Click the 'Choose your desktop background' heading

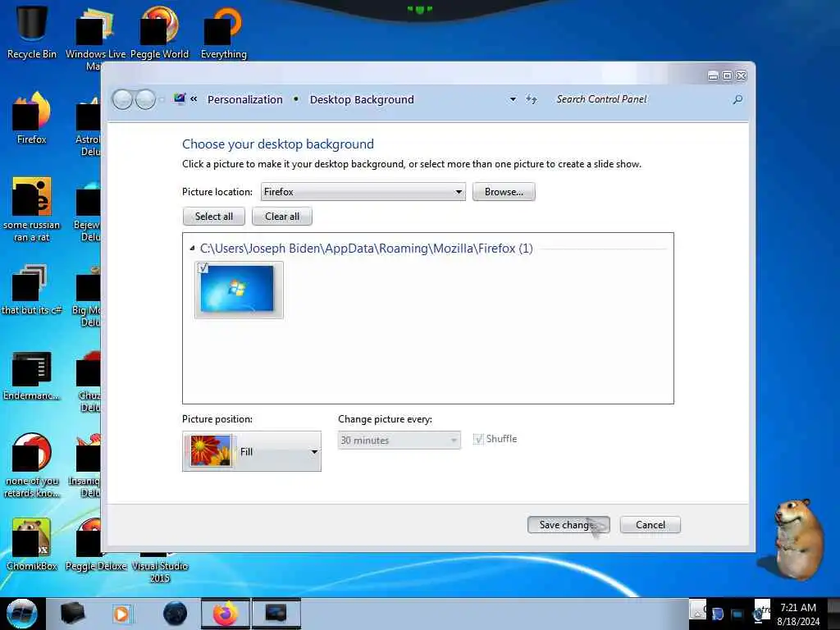[x=278, y=144]
